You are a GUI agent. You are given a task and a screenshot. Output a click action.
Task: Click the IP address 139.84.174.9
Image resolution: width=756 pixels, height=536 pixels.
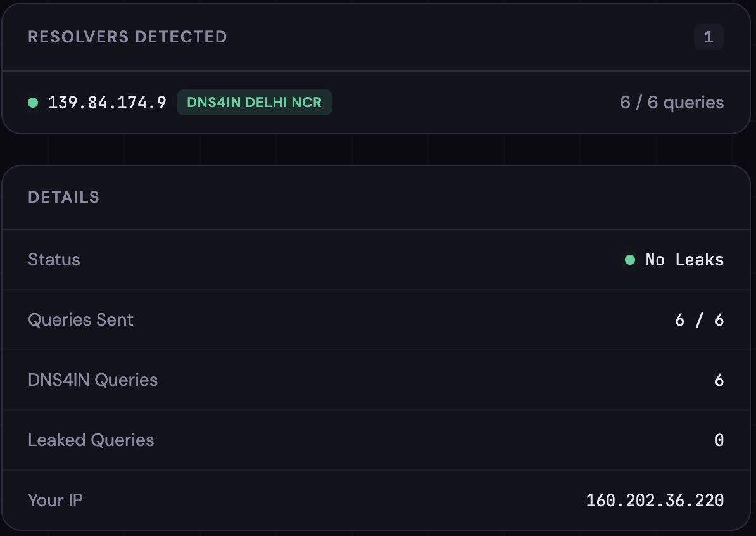click(106, 102)
